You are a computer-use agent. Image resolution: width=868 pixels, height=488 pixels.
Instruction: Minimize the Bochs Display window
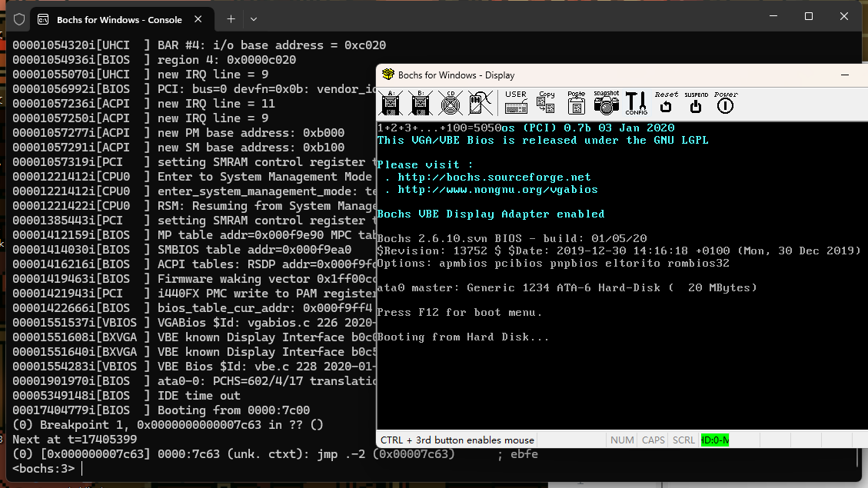point(845,75)
